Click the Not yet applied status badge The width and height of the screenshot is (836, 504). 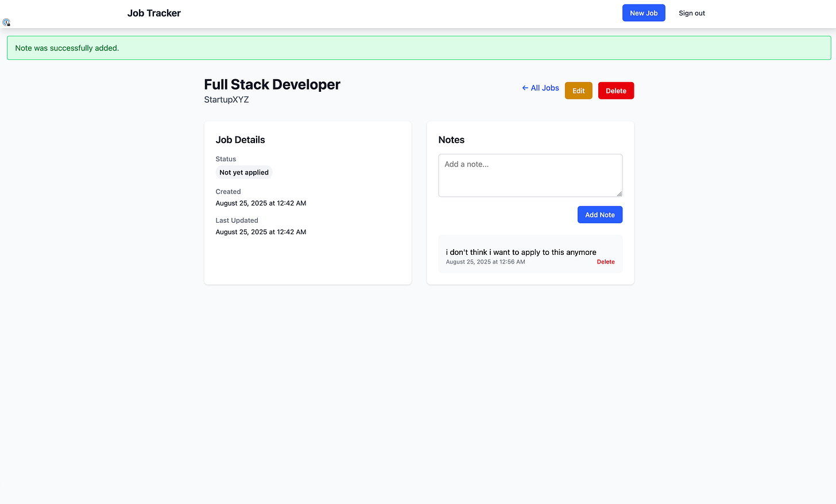[244, 172]
